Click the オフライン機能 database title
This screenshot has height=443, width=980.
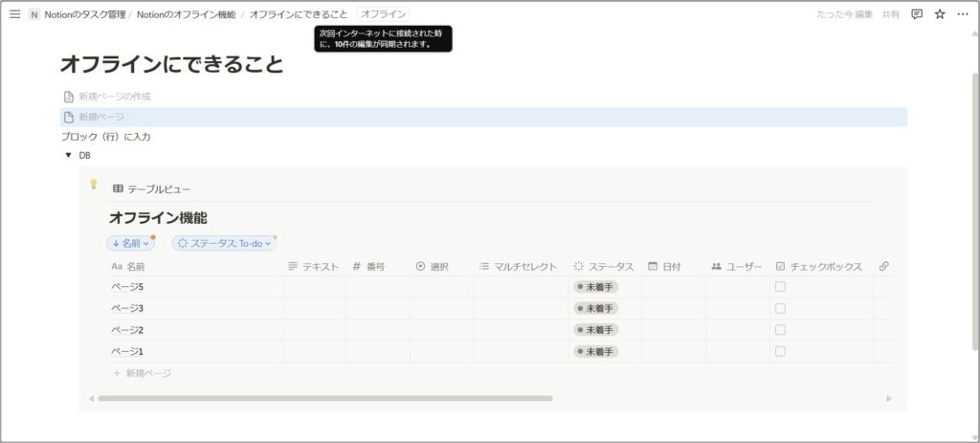[158, 218]
